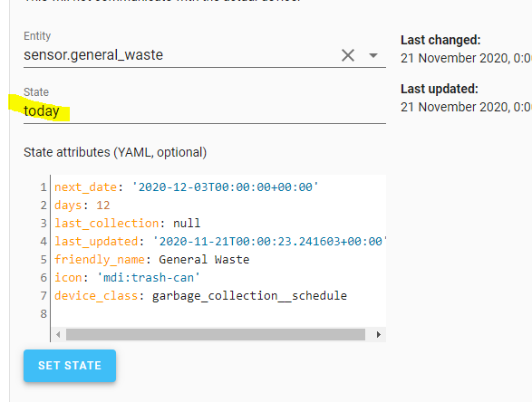Edit the State field showing today

pyautogui.click(x=205, y=111)
